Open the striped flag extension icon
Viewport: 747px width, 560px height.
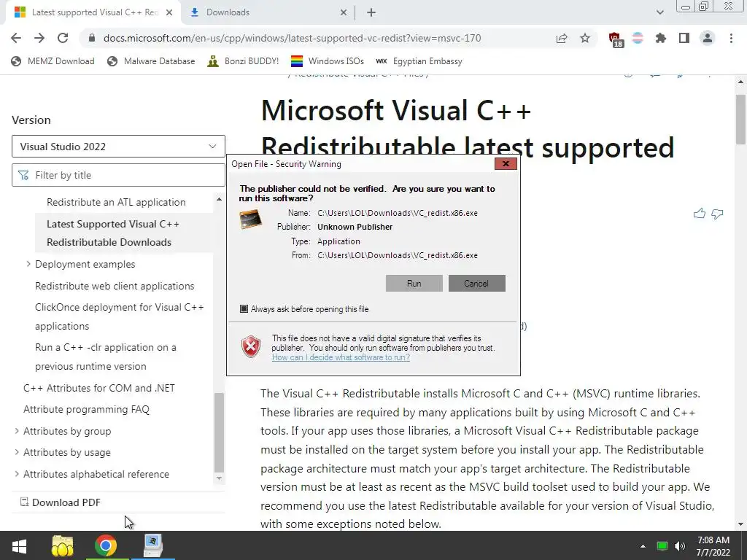tap(638, 38)
